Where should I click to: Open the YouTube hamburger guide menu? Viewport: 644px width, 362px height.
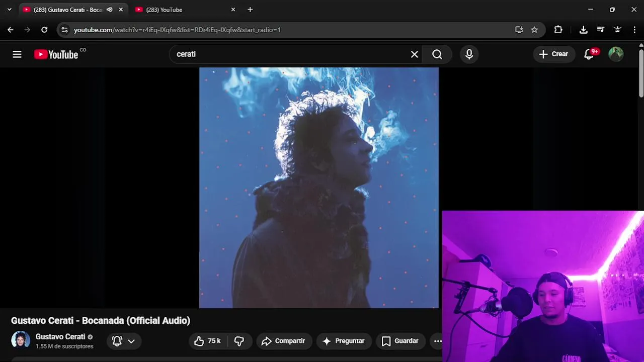click(17, 54)
